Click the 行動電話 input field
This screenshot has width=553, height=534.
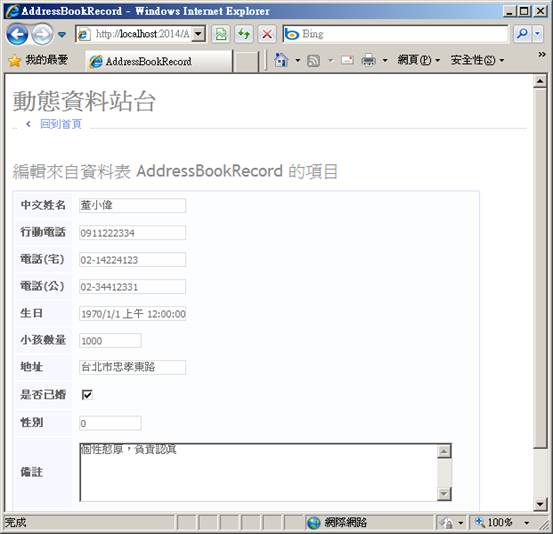point(132,233)
